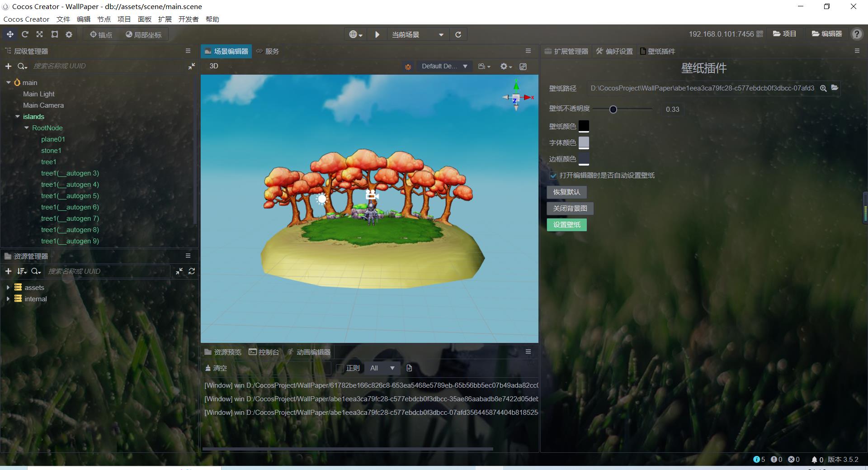Switch to the Scene Editor tab
This screenshot has width=868, height=470.
(x=226, y=51)
